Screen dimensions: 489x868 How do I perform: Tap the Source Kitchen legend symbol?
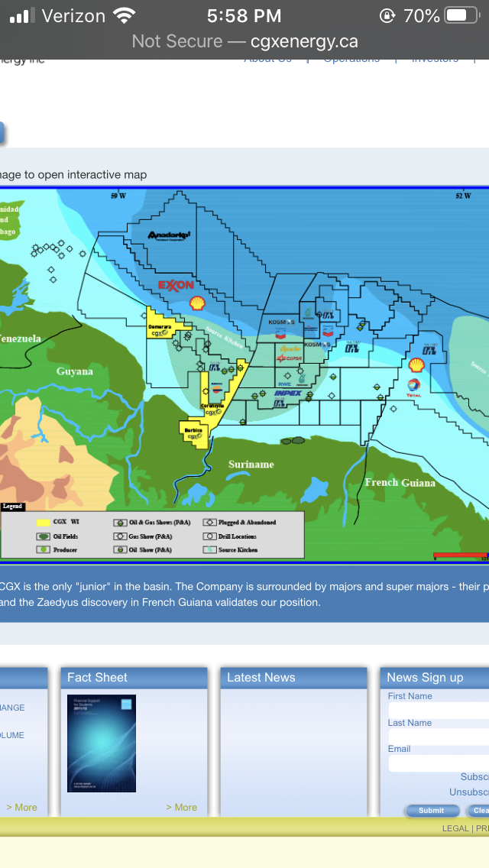tap(209, 549)
